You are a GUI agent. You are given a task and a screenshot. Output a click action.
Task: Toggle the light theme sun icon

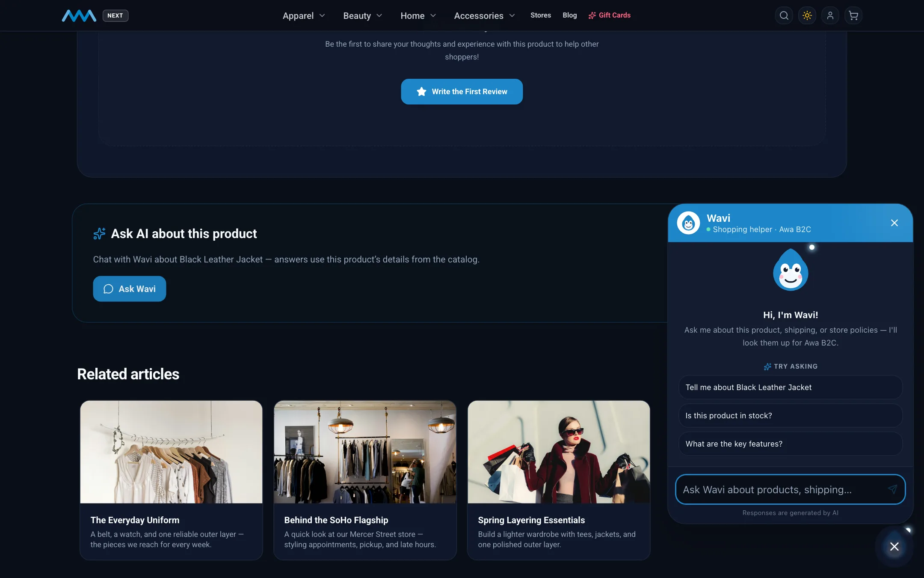click(807, 16)
